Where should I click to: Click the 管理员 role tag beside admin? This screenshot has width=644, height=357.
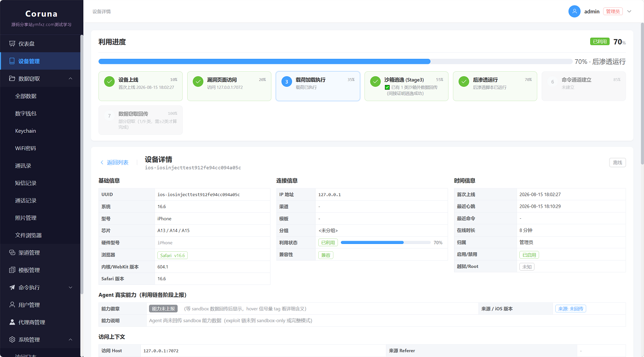click(x=613, y=11)
